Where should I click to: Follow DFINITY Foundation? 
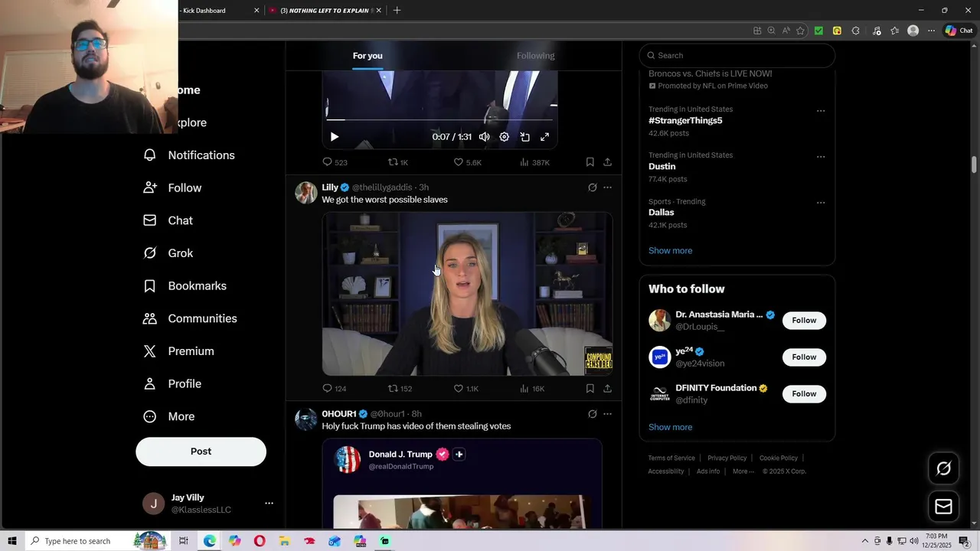804,394
